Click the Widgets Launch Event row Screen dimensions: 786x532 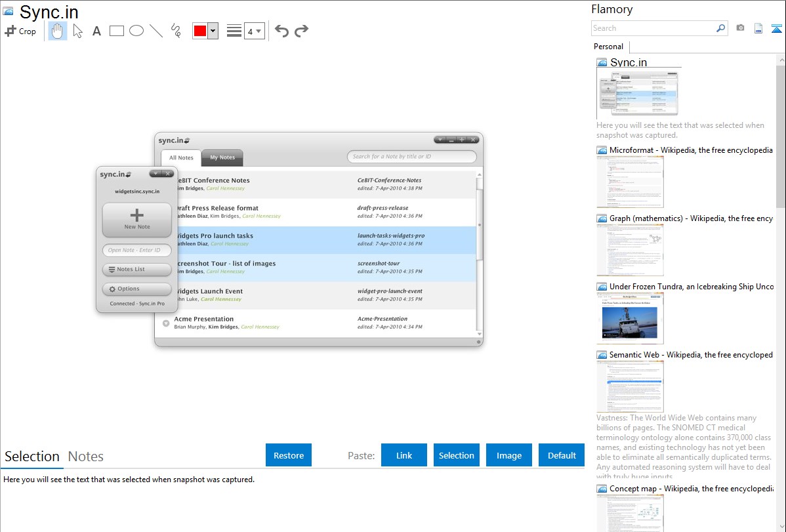pos(325,295)
